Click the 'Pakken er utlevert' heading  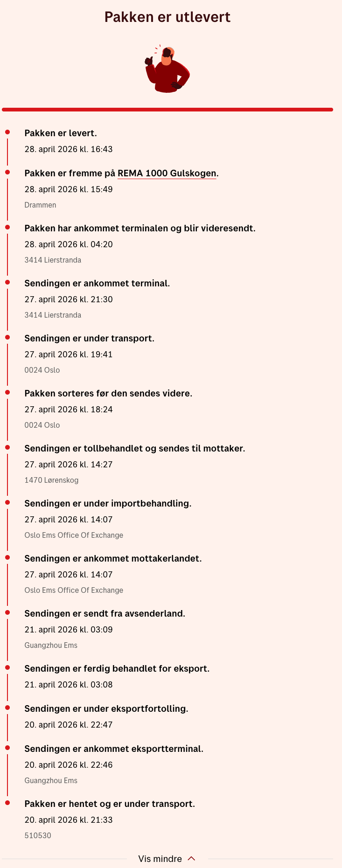(x=168, y=17)
